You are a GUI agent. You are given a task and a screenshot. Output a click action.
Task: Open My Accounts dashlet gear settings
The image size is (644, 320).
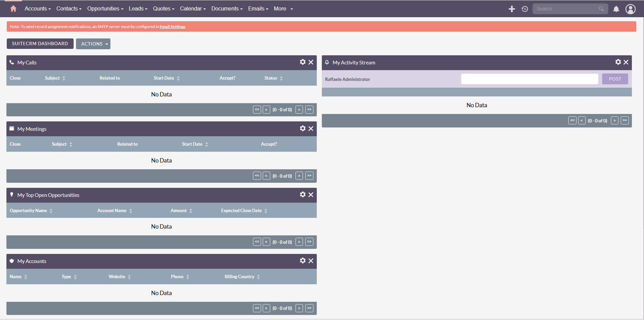(303, 261)
